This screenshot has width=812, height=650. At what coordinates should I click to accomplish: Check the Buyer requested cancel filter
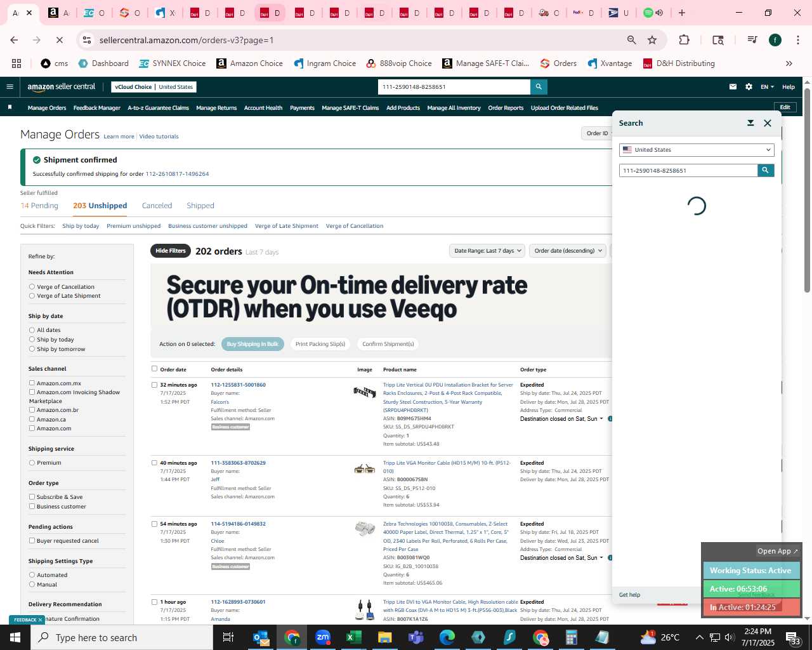(32, 541)
